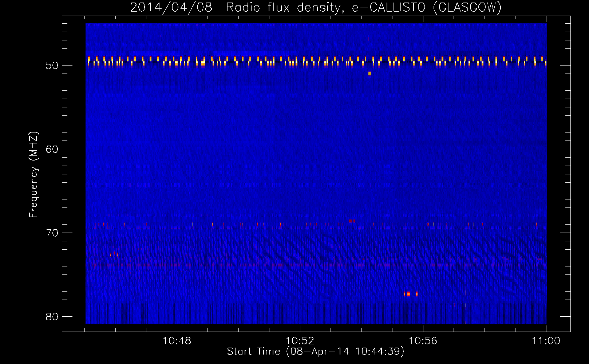
Task: Click the 60 MHz frequency tick label
Action: click(x=52, y=149)
